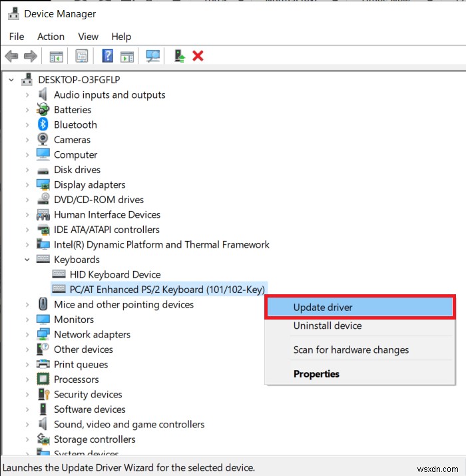Select the Monitors label
466x476 pixels.
[x=74, y=320]
